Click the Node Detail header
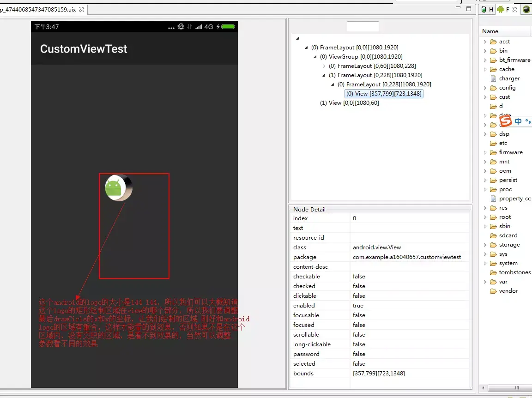532x398 pixels. click(x=309, y=209)
